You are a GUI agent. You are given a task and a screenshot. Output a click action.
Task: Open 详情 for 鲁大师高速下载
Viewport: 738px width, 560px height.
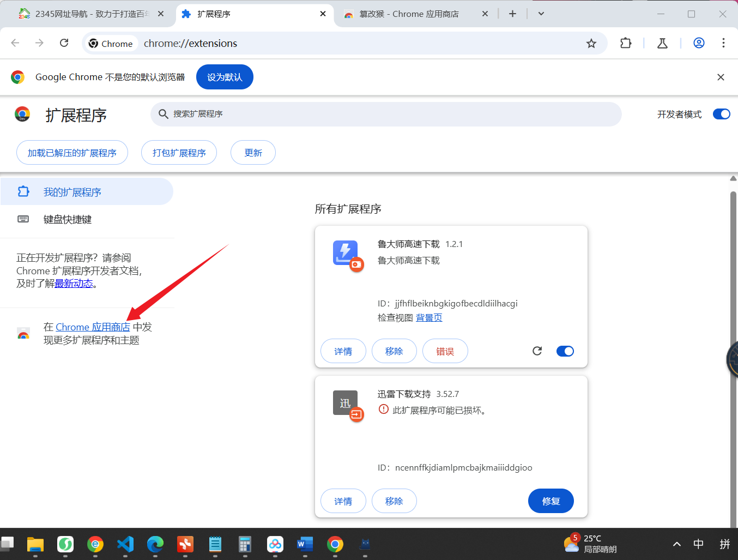[x=343, y=351]
